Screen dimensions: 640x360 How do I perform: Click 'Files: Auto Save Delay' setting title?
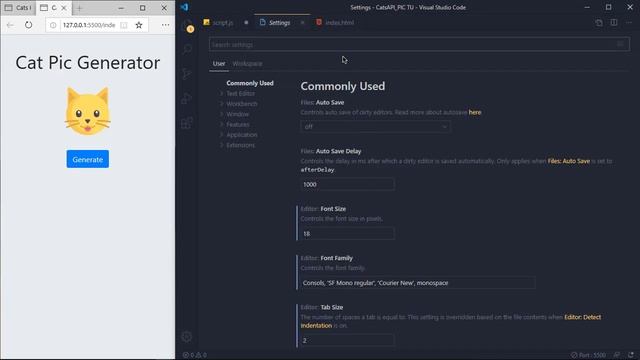tap(331, 151)
